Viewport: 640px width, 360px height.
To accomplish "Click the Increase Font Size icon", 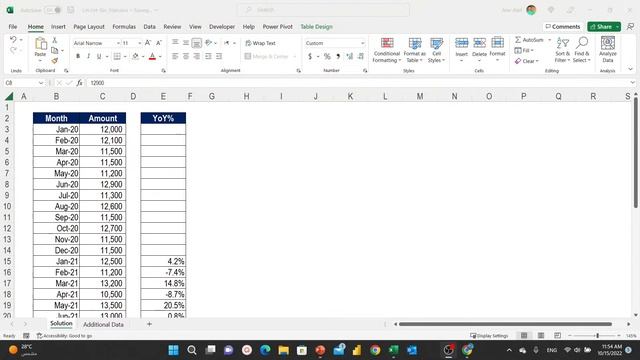I will [148, 43].
